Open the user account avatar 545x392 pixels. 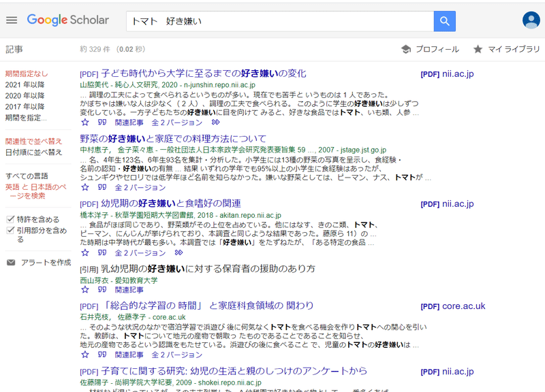coord(531,20)
